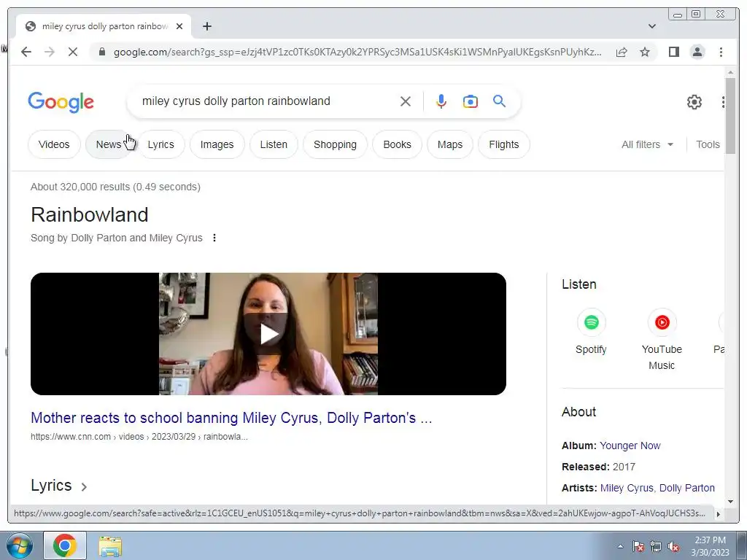Viewport: 747px width, 560px height.
Task: Open the search Tools option
Action: click(x=708, y=144)
